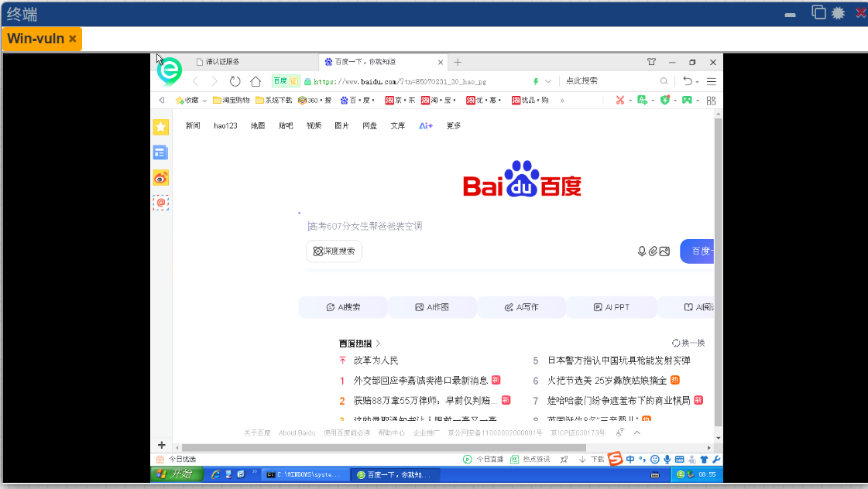This screenshot has height=489, width=868.
Task: Add a sidebar app with plus icon
Action: 161,445
